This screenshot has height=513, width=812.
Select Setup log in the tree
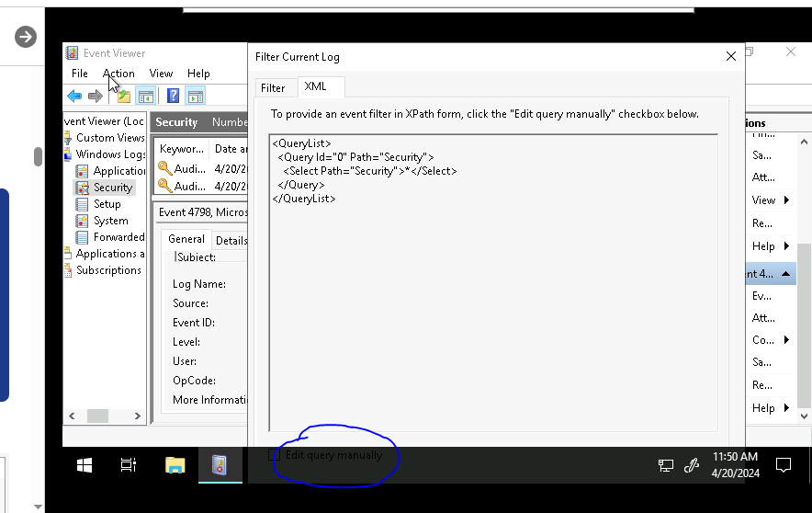click(x=107, y=204)
